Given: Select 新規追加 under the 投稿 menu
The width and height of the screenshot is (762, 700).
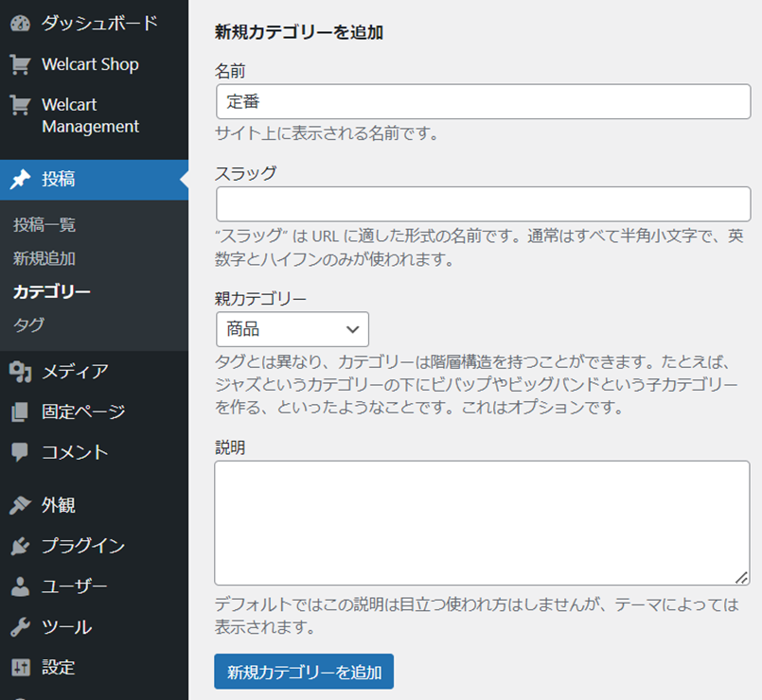Looking at the screenshot, I should click(x=44, y=258).
